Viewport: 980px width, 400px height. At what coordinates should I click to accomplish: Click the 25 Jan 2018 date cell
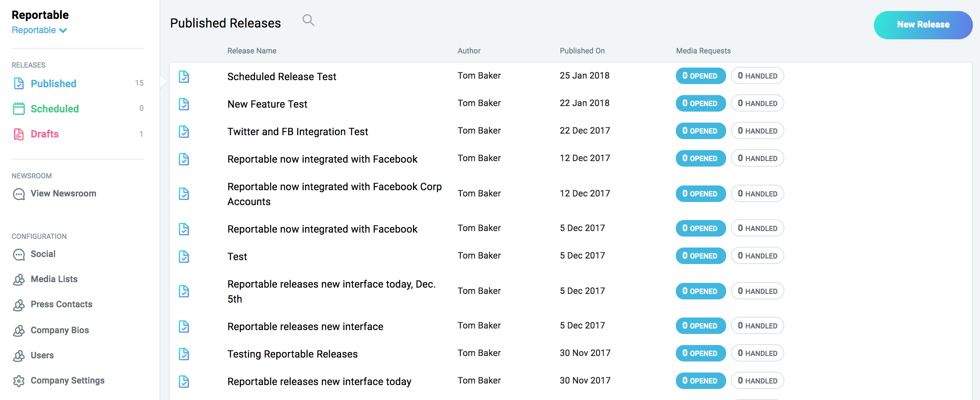(x=584, y=75)
